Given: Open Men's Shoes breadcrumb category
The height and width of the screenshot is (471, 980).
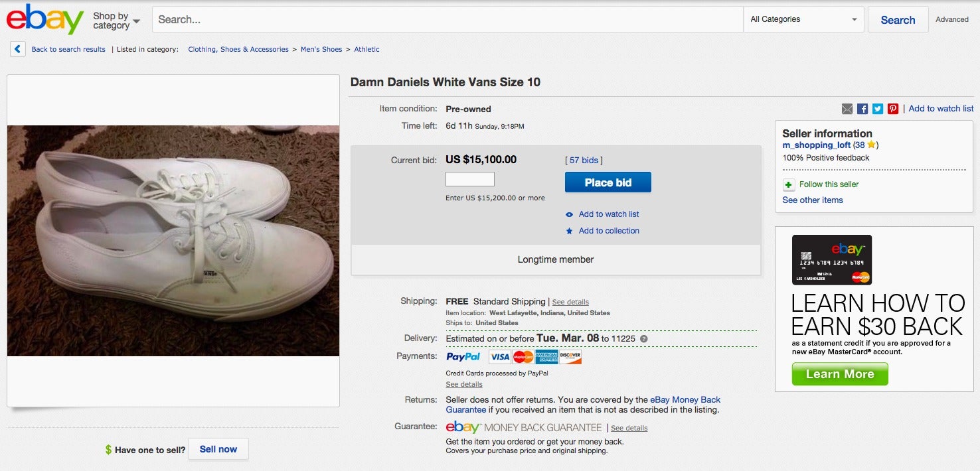Looking at the screenshot, I should [x=321, y=49].
